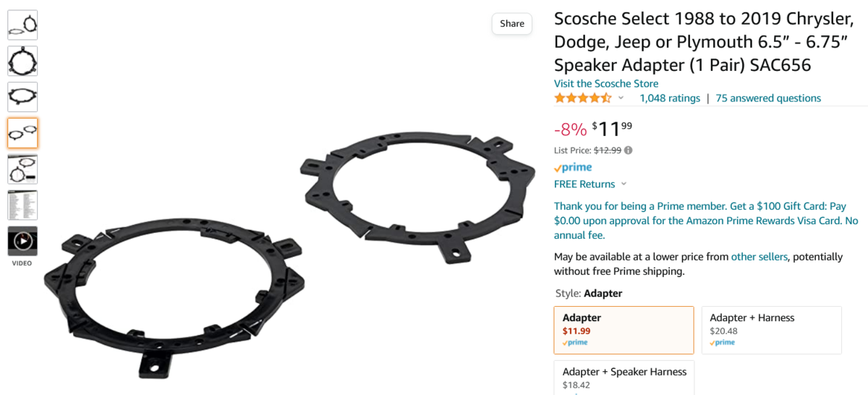This screenshot has height=395, width=868.
Task: Choose the Adapter + Speaker Harness style
Action: [624, 378]
